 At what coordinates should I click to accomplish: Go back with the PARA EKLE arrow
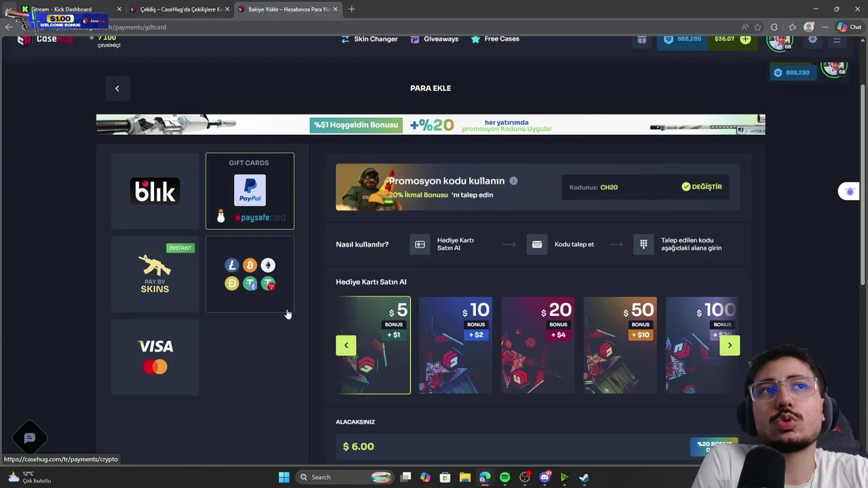click(x=117, y=88)
